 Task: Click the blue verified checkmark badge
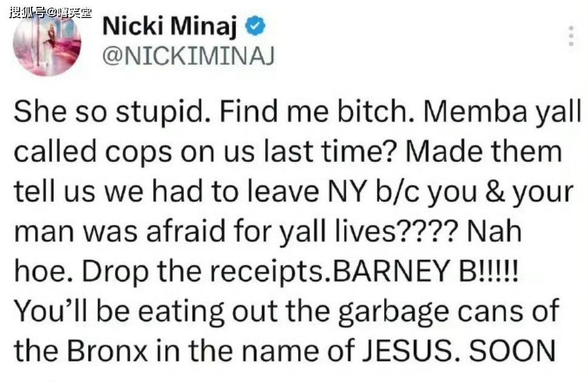coord(255,26)
